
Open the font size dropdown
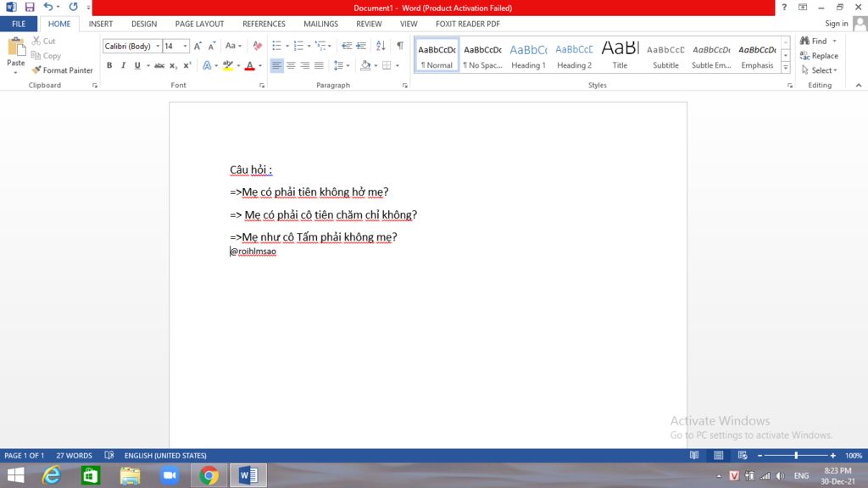(185, 46)
